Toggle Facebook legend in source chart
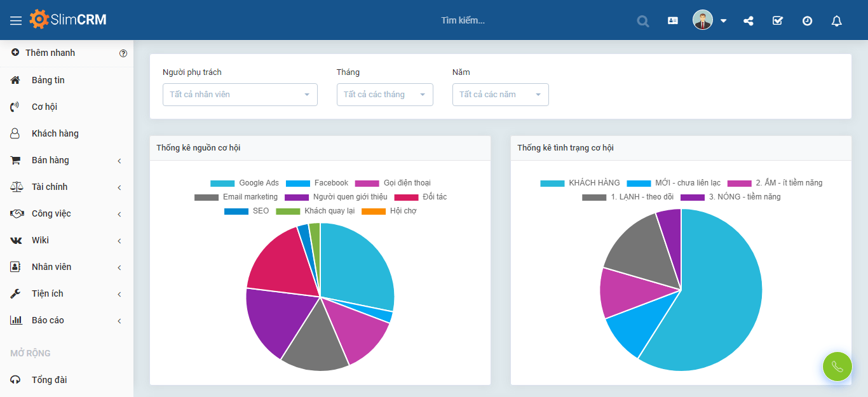Image resolution: width=868 pixels, height=397 pixels. pos(317,183)
